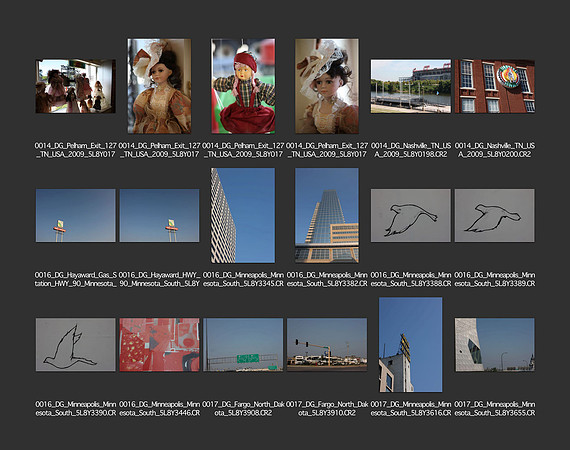This screenshot has height=450, width=570.
Task: Select Victorian doll thumbnail beside the doll-group photo
Action: pyautogui.click(x=159, y=86)
